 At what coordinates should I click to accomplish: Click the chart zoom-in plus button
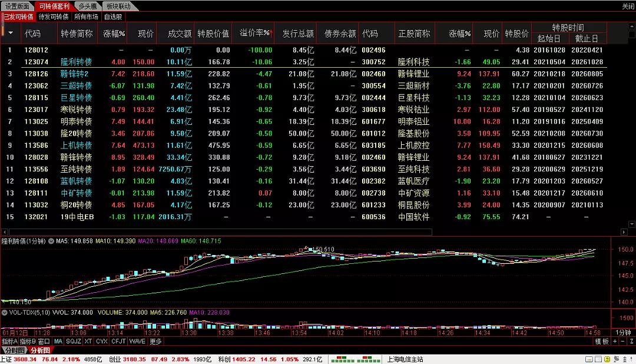click(615, 341)
